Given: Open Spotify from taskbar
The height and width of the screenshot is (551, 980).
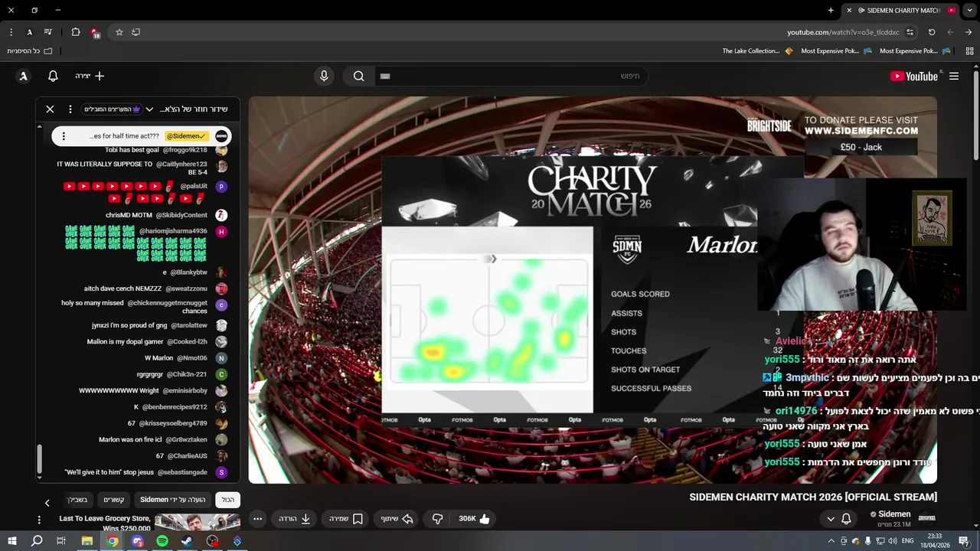Looking at the screenshot, I should (162, 541).
